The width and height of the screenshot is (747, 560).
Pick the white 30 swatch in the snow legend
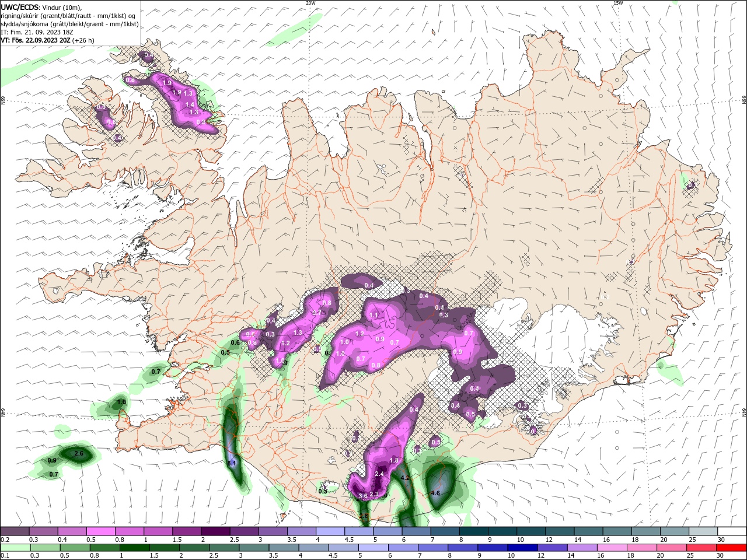(732, 531)
